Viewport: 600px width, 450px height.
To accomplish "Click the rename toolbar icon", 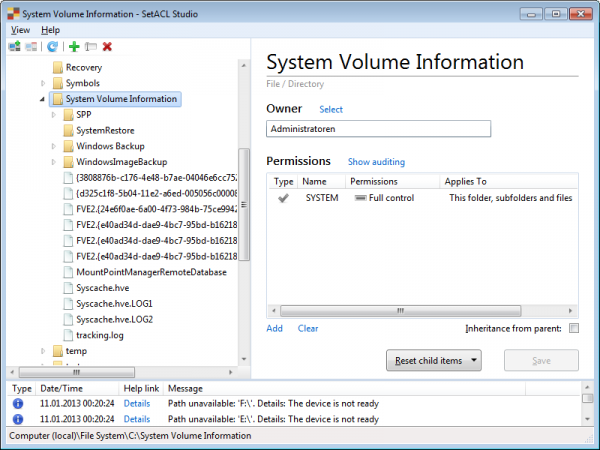I will [91, 47].
